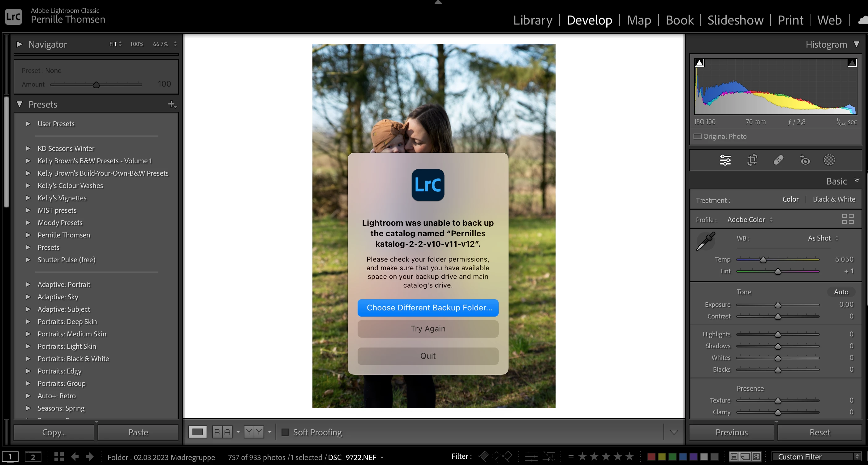The height and width of the screenshot is (465, 868).
Task: Open the Custom Filter dropdown
Action: (816, 457)
